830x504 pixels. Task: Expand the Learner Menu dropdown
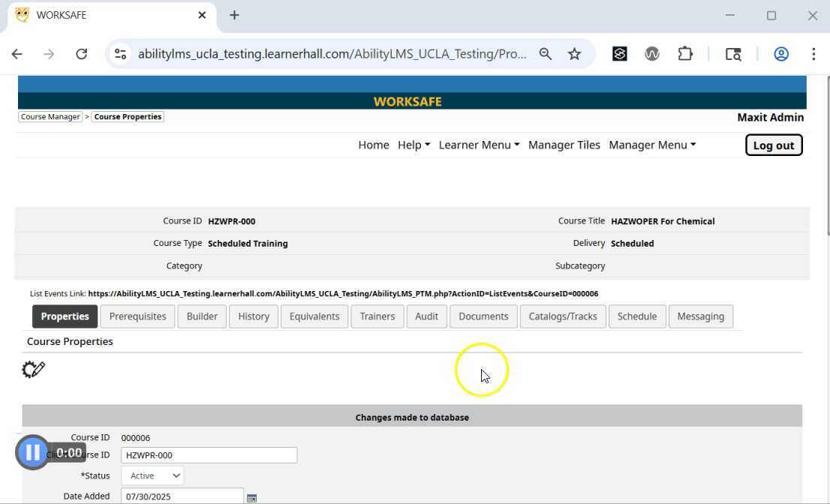(479, 145)
